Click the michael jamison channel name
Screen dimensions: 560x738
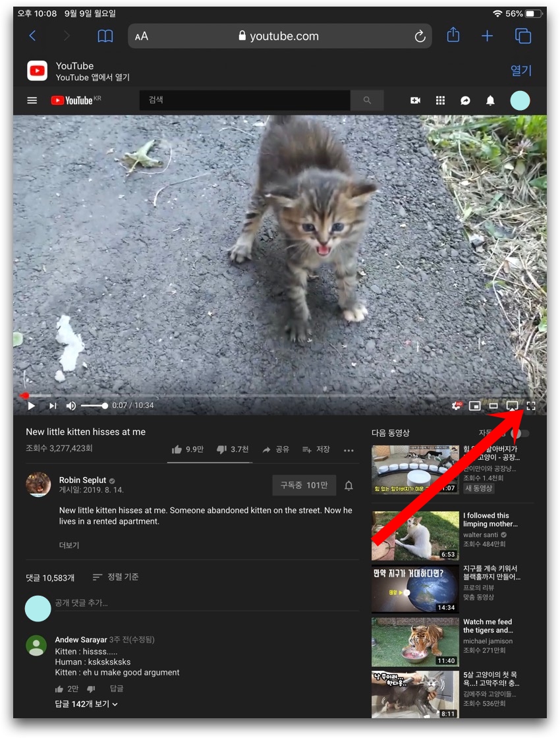pos(488,641)
